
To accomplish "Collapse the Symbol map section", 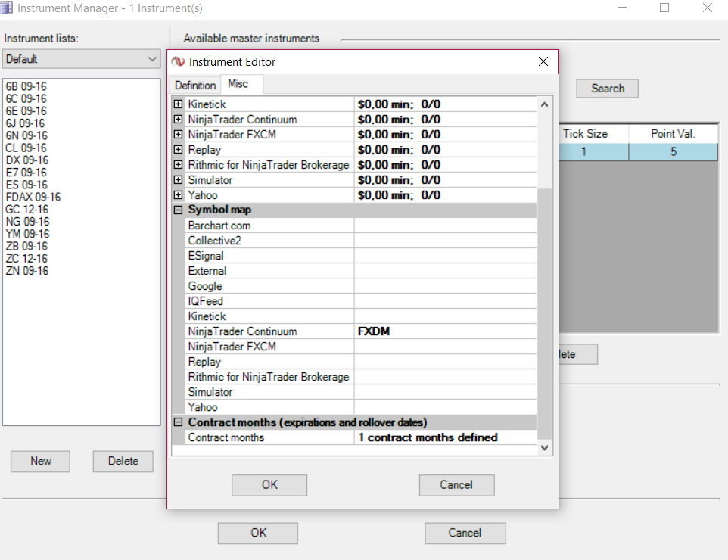I will [x=178, y=210].
